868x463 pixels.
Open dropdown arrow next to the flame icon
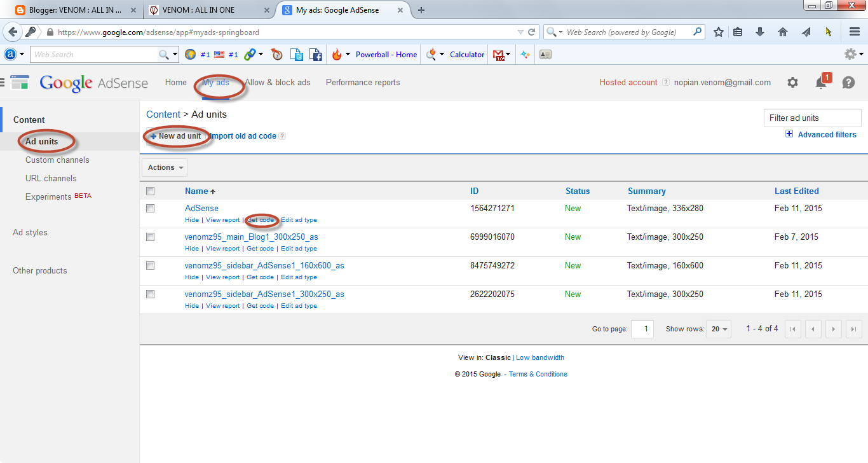(x=348, y=55)
